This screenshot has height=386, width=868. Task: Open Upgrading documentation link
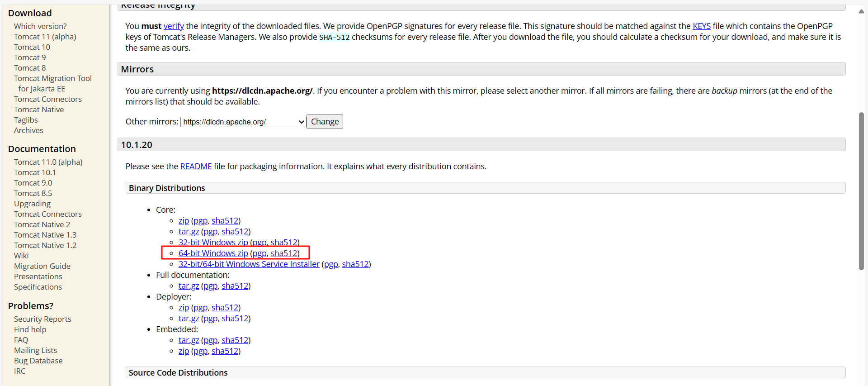tap(32, 204)
